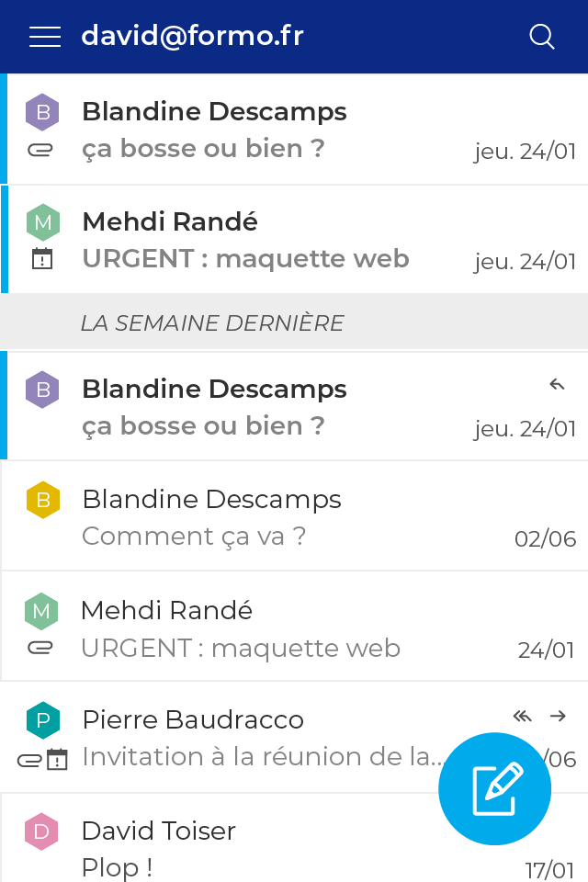The height and width of the screenshot is (882, 588).
Task: Collapse the "La semaine dernière" section header
Action: click(294, 322)
